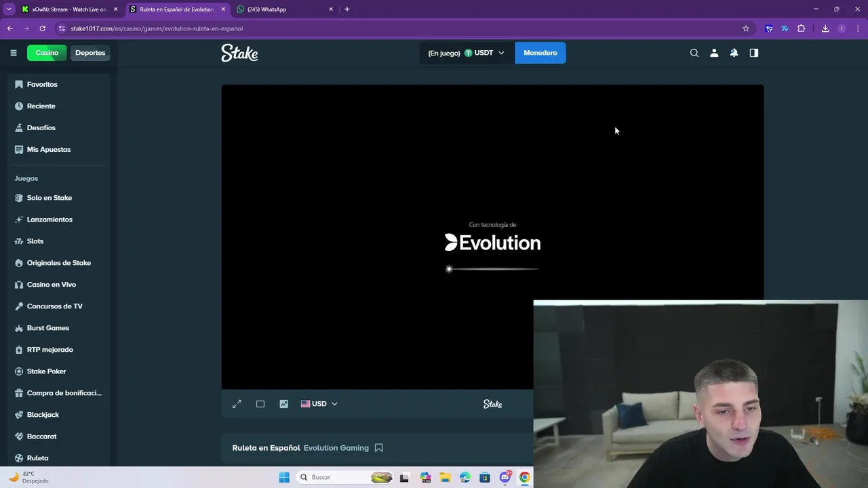The image size is (868, 488).
Task: Open Originales de Stake category
Action: pyautogui.click(x=60, y=263)
